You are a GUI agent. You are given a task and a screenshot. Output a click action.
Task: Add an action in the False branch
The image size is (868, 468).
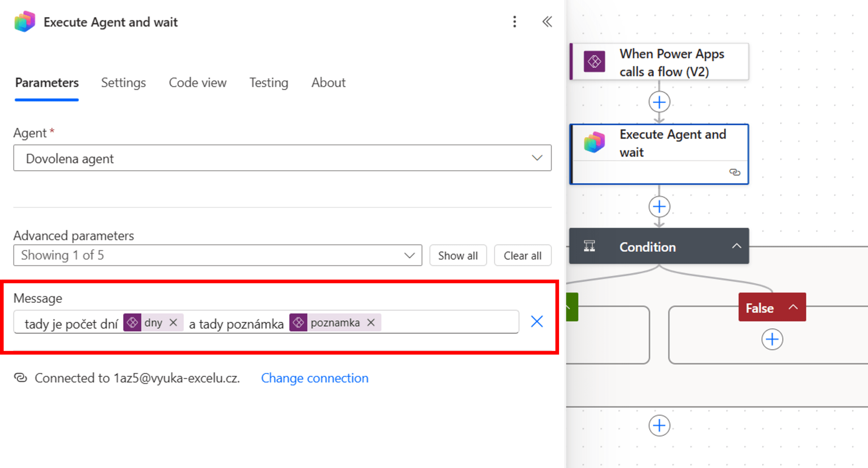pos(772,339)
